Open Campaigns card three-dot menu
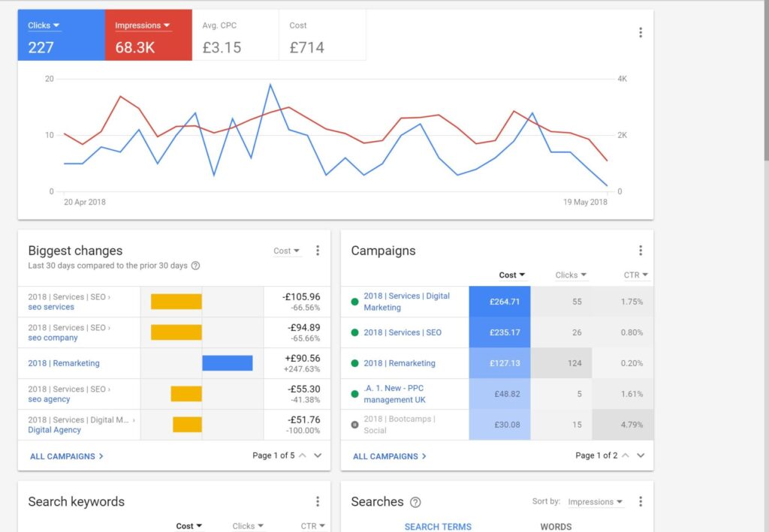This screenshot has height=532, width=769. click(640, 251)
